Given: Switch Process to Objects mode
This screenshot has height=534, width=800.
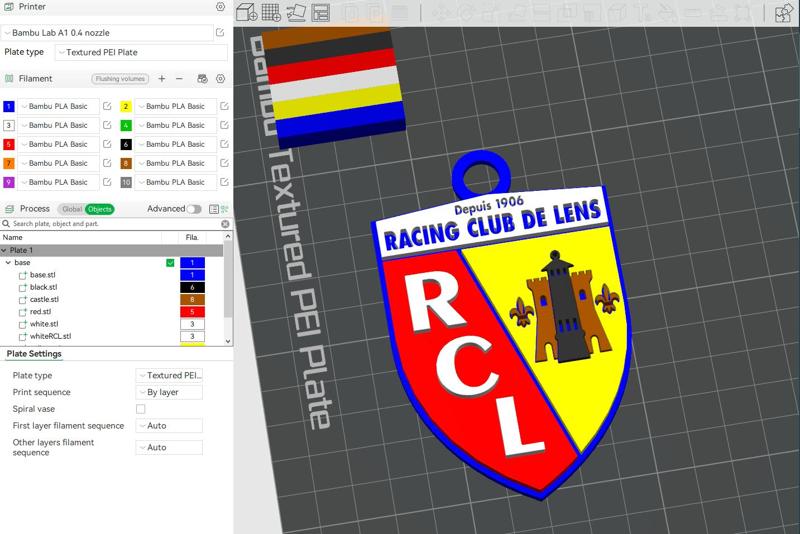Looking at the screenshot, I should point(99,209).
